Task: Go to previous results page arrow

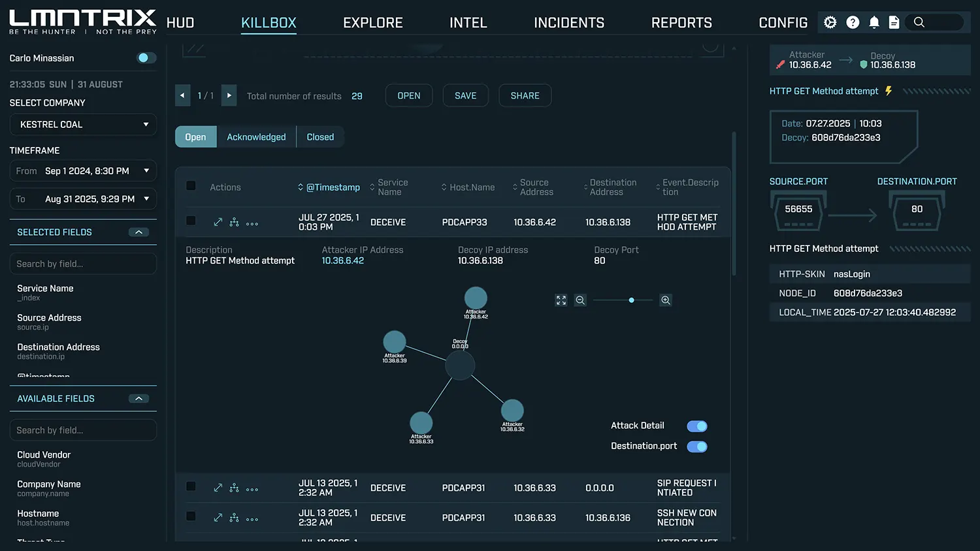Action: [183, 95]
